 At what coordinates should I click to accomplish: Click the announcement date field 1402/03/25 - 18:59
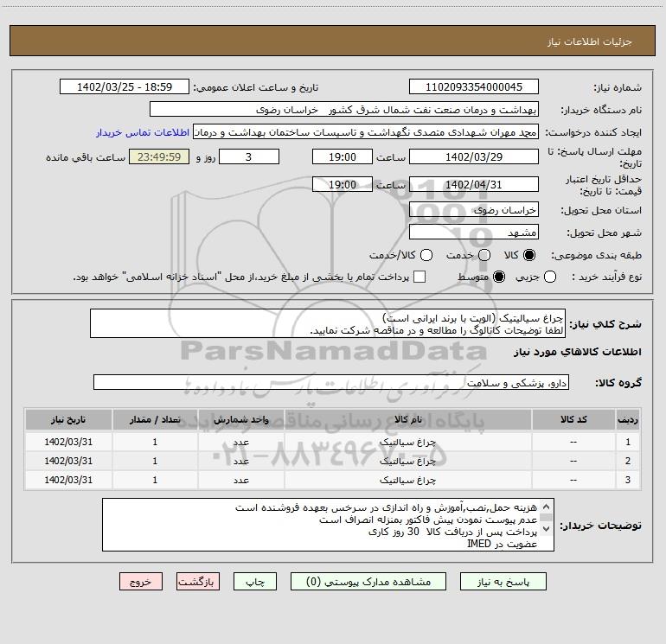pyautogui.click(x=125, y=86)
